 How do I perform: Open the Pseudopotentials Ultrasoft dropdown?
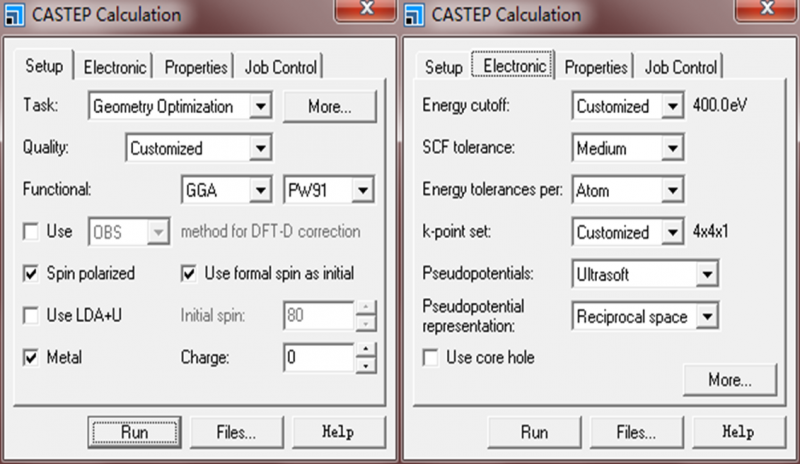coord(645,274)
